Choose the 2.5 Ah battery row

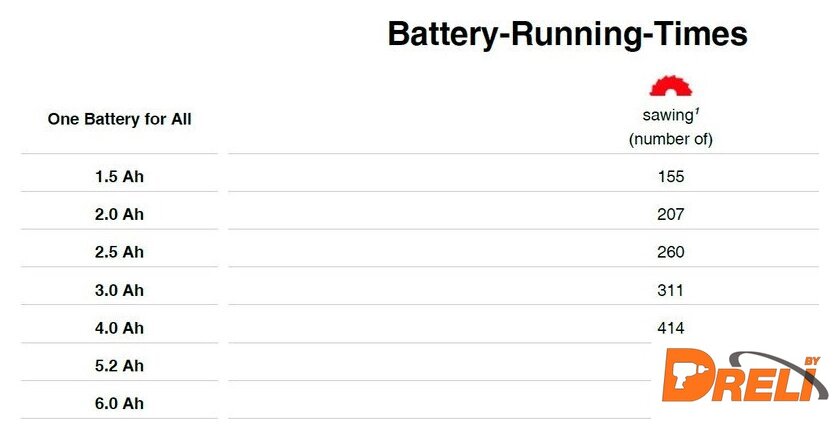click(x=120, y=252)
